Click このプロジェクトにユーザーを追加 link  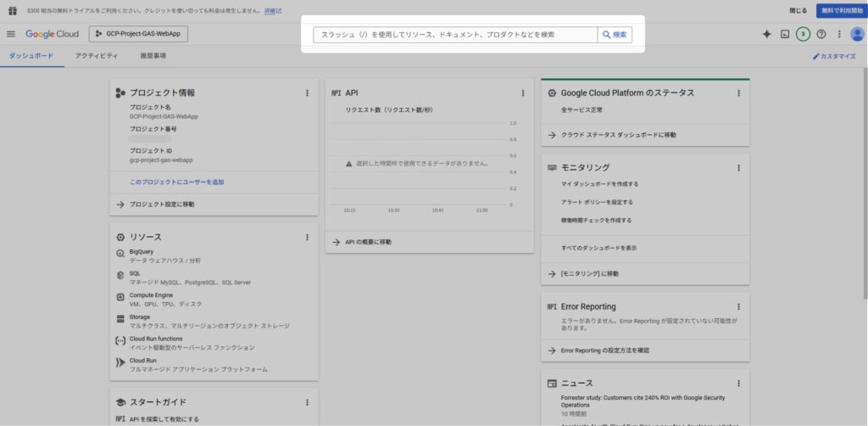[x=176, y=182]
